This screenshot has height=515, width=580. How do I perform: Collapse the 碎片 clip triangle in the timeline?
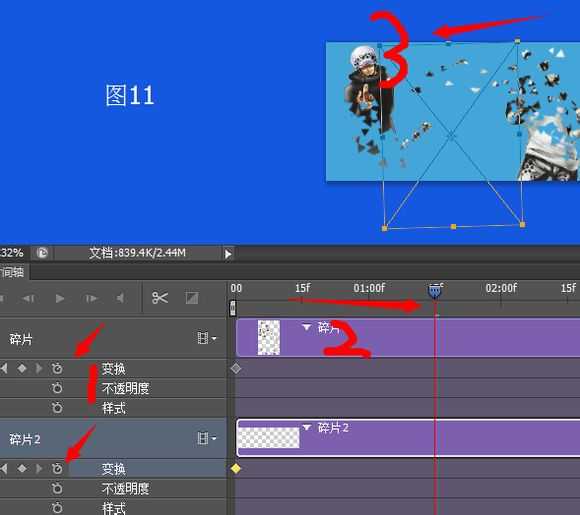[306, 327]
